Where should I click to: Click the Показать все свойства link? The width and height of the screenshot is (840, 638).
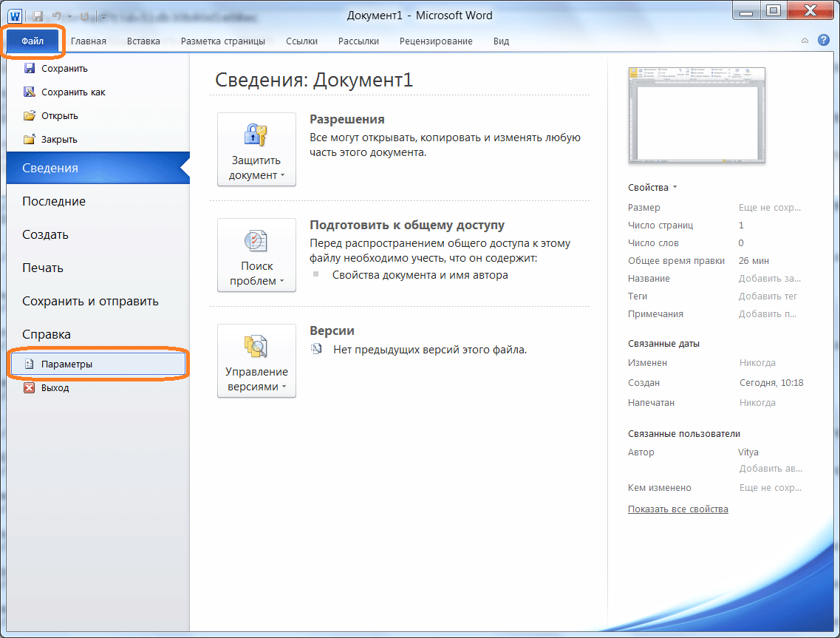tap(677, 509)
